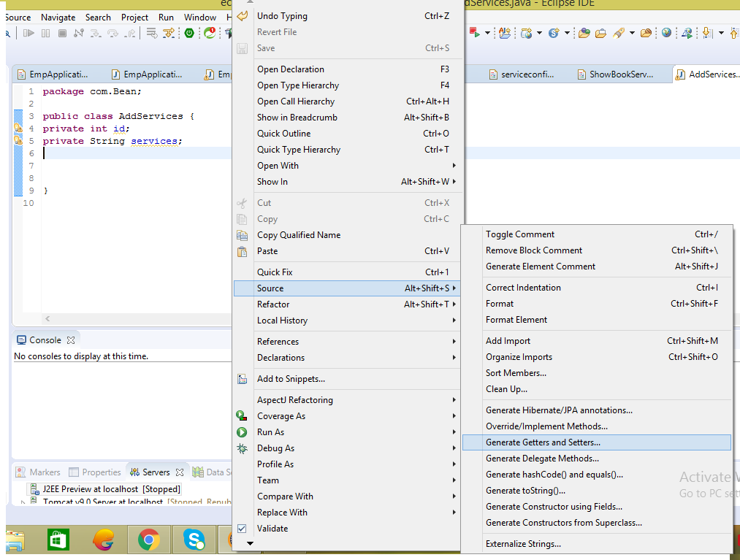Open the green Spring Boot toolbar icon

188,33
